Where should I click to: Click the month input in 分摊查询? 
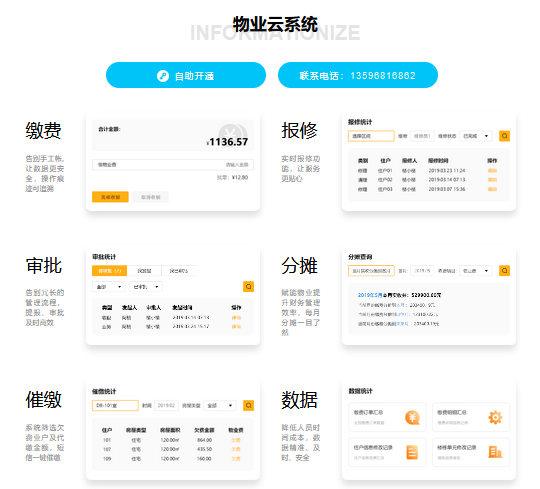click(x=422, y=271)
